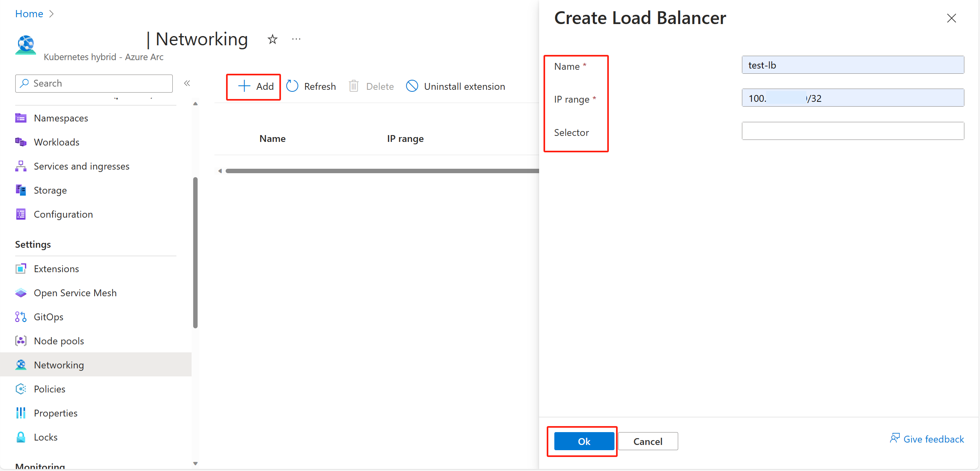Click the Azure Arc Kubernetes resource icon
980x471 pixels.
pos(26,44)
